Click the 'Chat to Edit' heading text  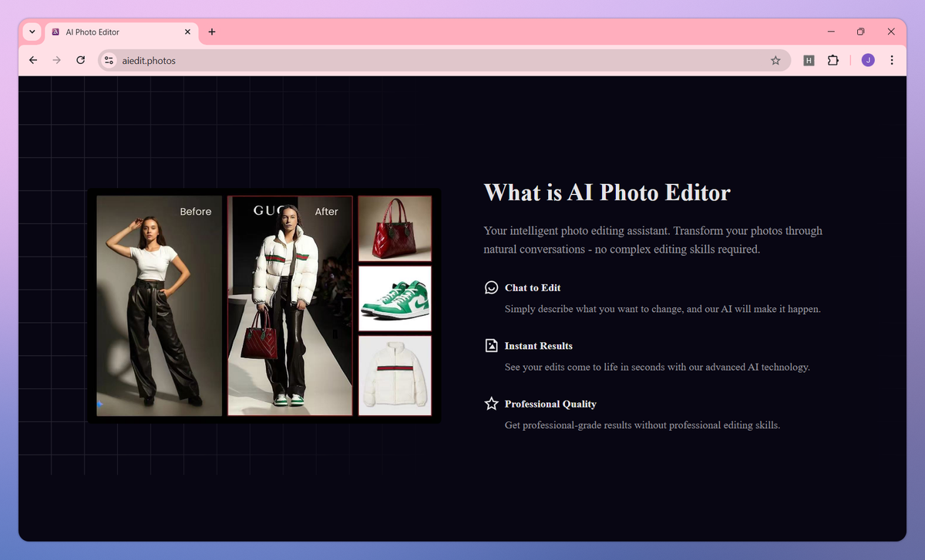pos(533,288)
